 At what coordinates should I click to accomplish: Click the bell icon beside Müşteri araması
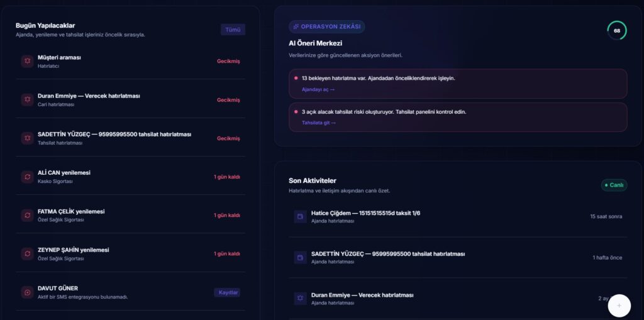(x=28, y=61)
